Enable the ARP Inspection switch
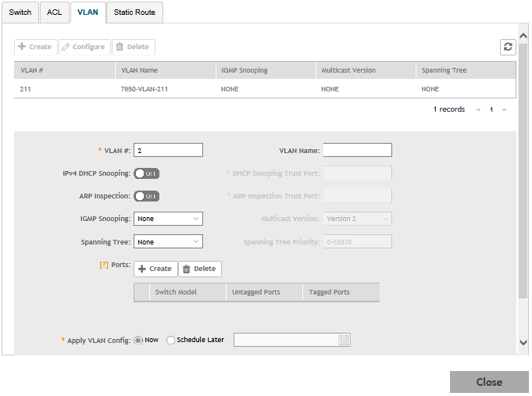532x396 pixels. click(x=147, y=196)
